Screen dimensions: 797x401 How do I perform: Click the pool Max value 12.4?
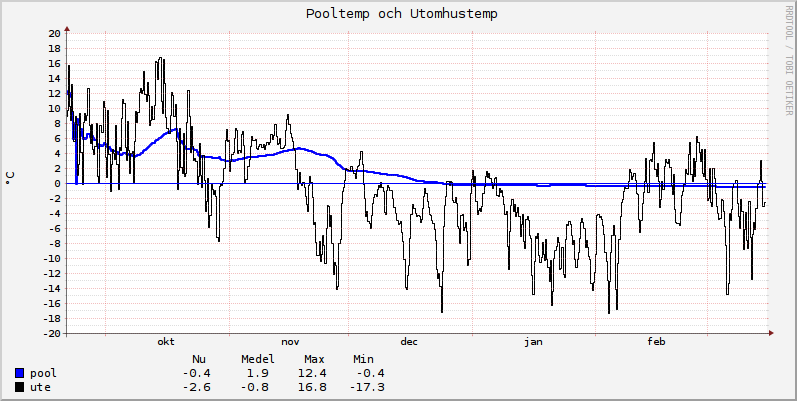point(314,373)
